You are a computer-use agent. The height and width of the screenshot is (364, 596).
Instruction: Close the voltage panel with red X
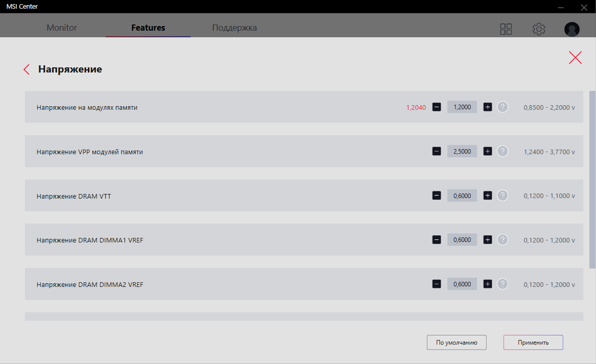click(575, 58)
